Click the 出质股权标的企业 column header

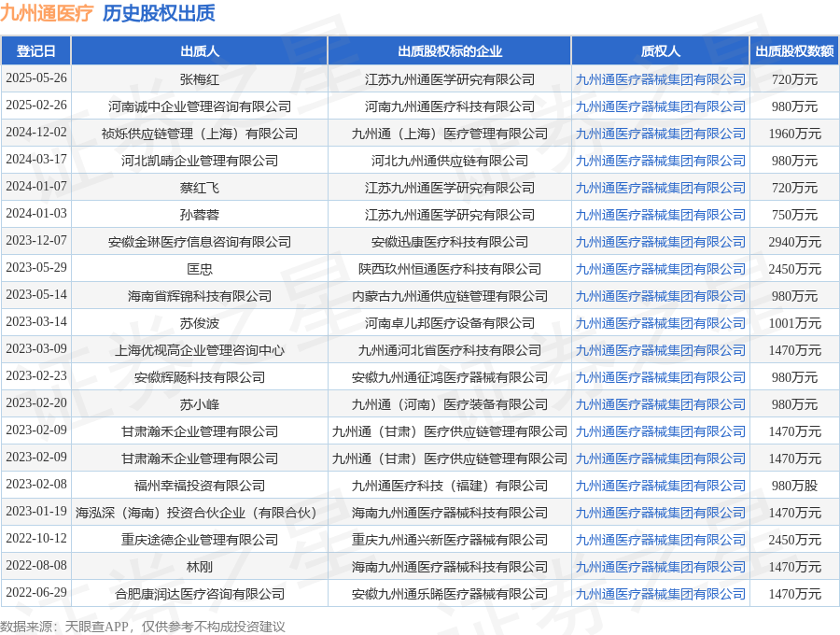[x=450, y=51]
